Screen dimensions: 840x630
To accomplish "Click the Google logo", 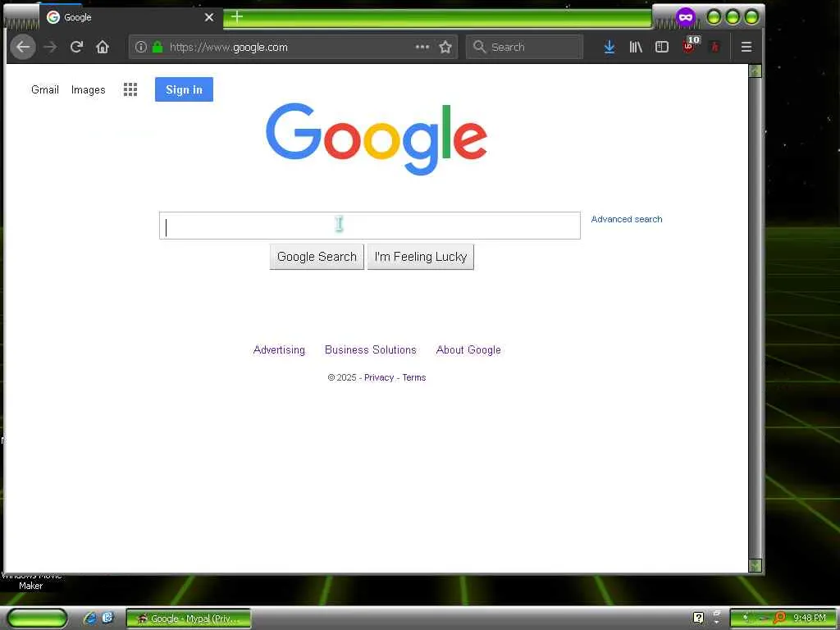I will 376,139.
